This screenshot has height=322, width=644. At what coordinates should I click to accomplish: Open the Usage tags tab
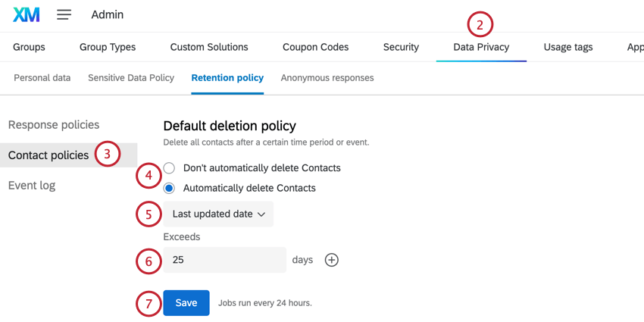point(568,47)
